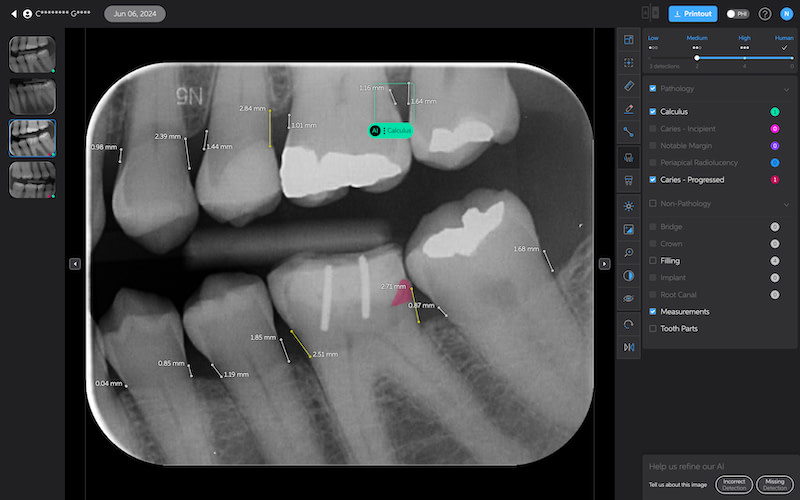This screenshot has height=500, width=800.
Task: Click the contrast half-circle icon
Action: click(628, 275)
